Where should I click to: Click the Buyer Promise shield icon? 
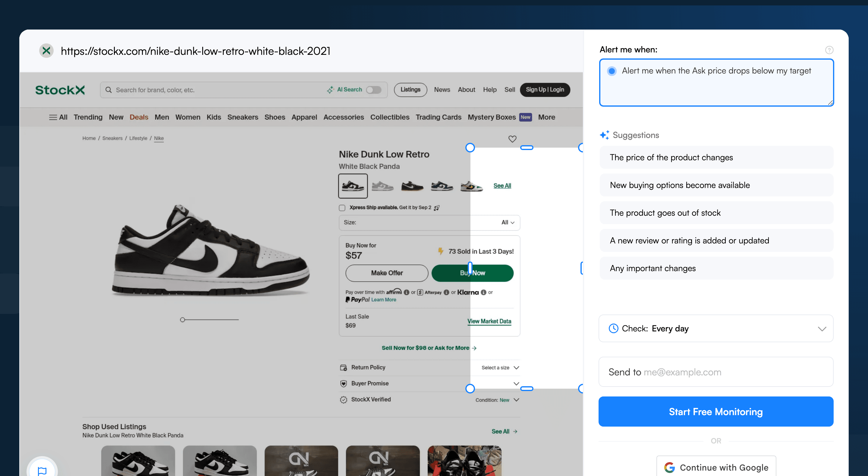pyautogui.click(x=343, y=384)
